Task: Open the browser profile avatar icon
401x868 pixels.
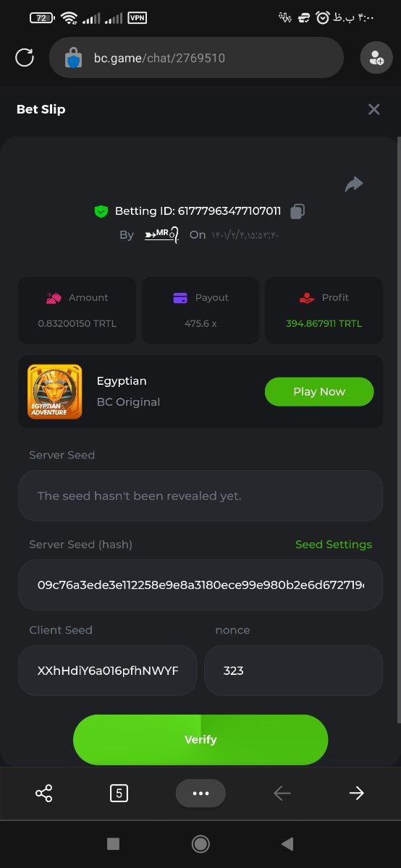Action: pos(376,58)
